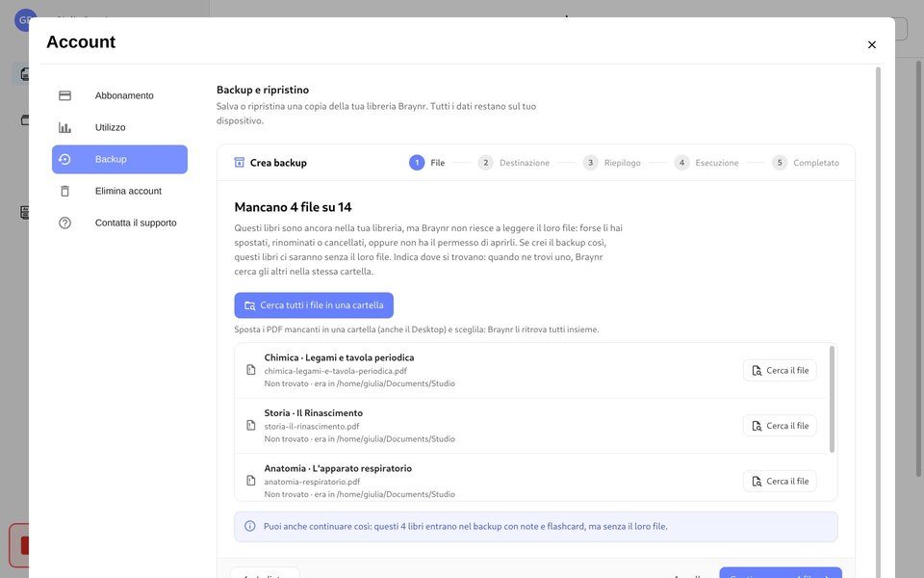This screenshot has height=578, width=924.
Task: Click the archive icon beside Crea backup
Action: click(240, 162)
